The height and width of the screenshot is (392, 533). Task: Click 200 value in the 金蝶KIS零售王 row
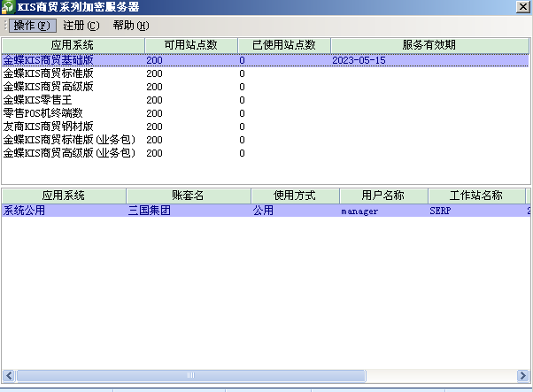tap(154, 100)
